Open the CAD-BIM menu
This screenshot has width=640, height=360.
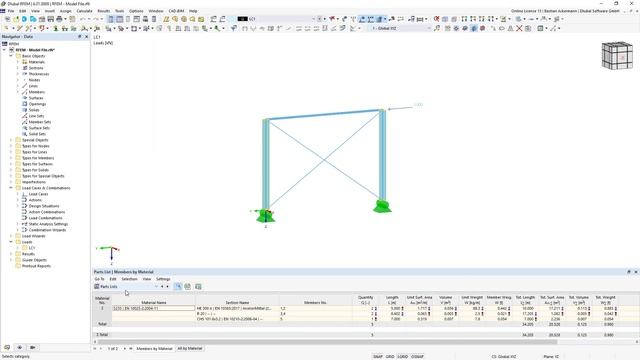(176, 11)
